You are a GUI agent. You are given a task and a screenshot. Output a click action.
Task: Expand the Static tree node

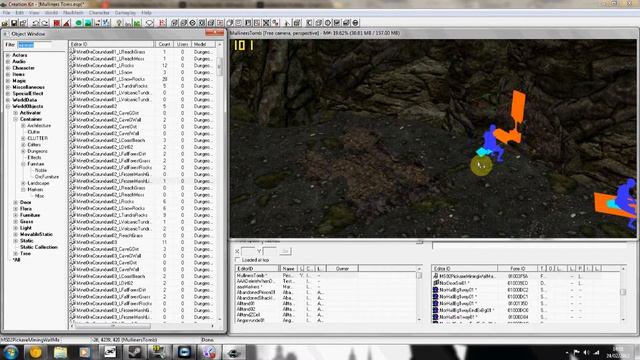pos(16,241)
